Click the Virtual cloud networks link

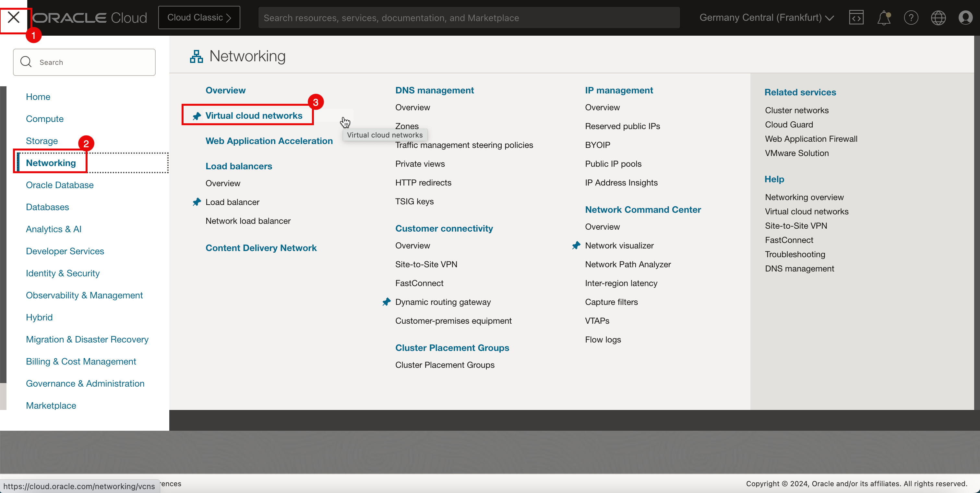pyautogui.click(x=254, y=115)
